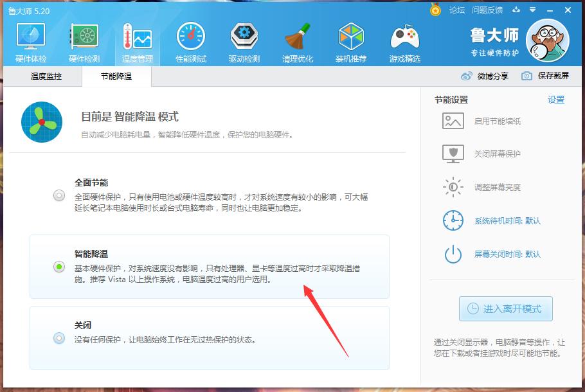
Task: Click the 进入离开模式 button
Action: (x=505, y=309)
